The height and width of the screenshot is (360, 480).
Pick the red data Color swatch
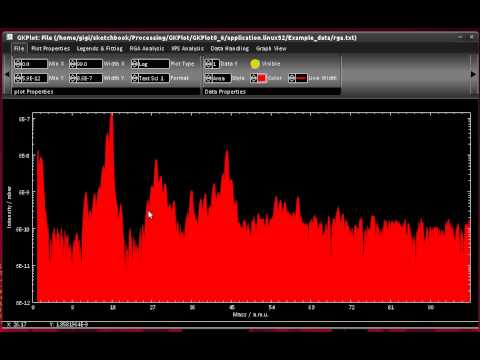point(262,78)
